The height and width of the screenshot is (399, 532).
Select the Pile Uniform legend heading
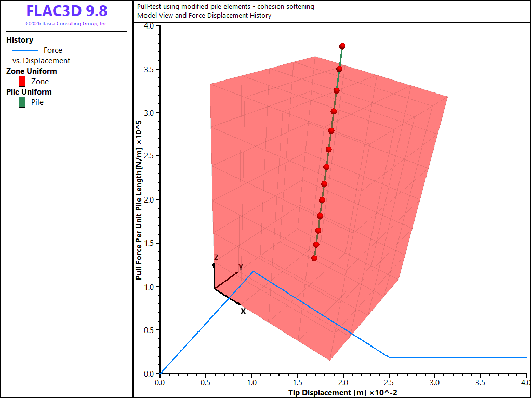pos(29,91)
